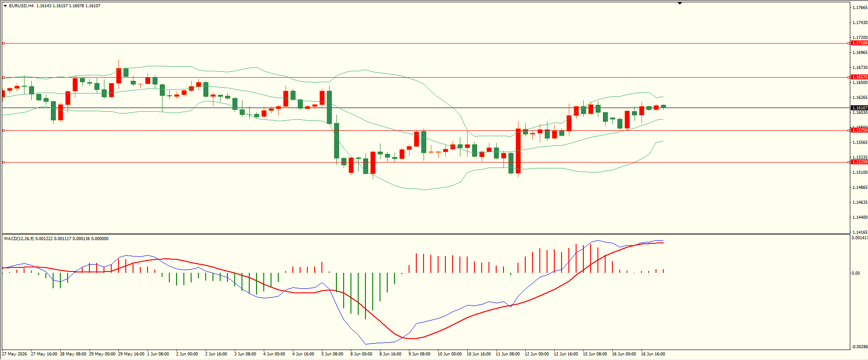Select the 1.15259 horizontal line price tag
The image size is (868, 360).
pyautogui.click(x=859, y=162)
